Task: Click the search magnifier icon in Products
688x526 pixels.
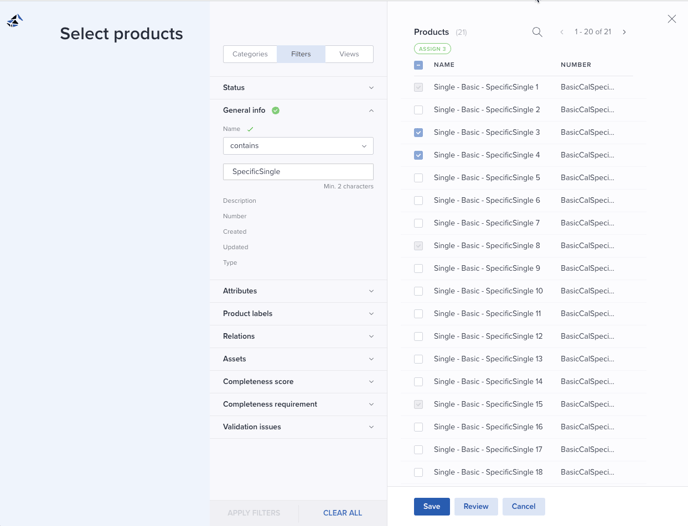Action: point(537,32)
